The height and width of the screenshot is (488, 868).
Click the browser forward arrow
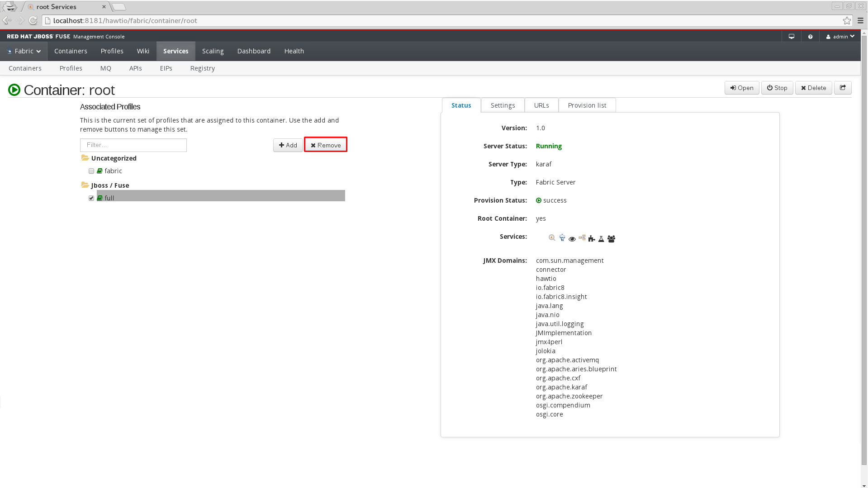tap(20, 20)
